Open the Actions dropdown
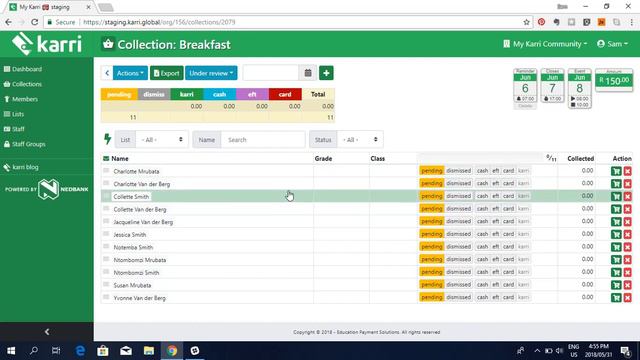640x360 pixels. 130,73
